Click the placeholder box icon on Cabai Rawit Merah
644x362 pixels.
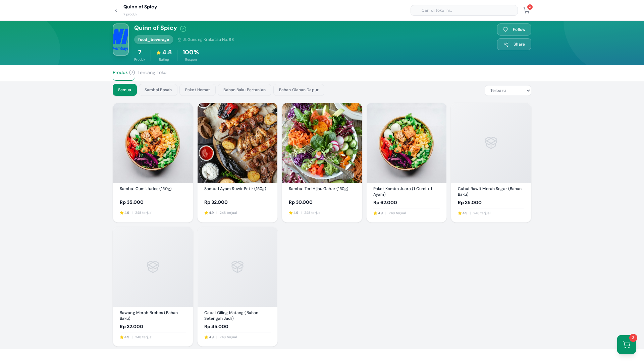click(491, 142)
